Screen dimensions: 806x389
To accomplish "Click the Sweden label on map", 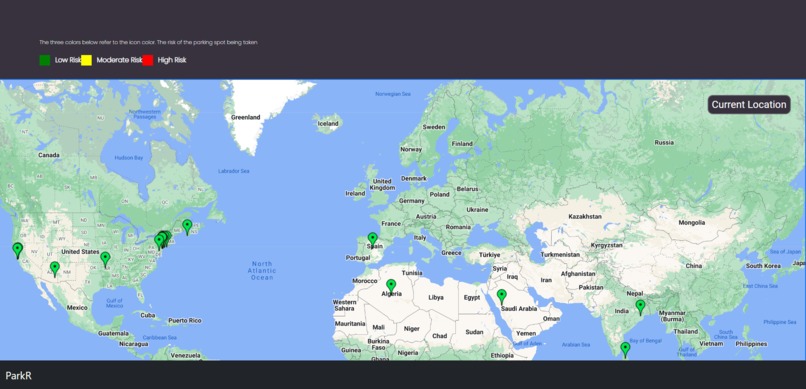I will (x=434, y=127).
